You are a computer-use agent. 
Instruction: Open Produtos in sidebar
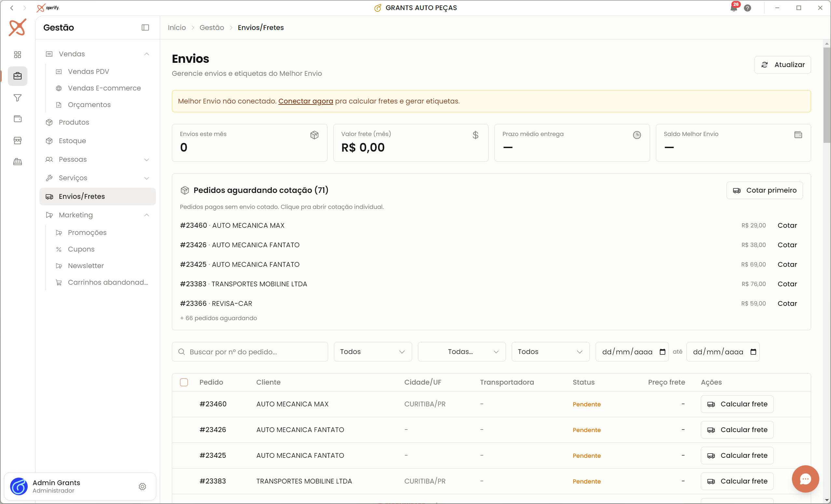pos(98,122)
